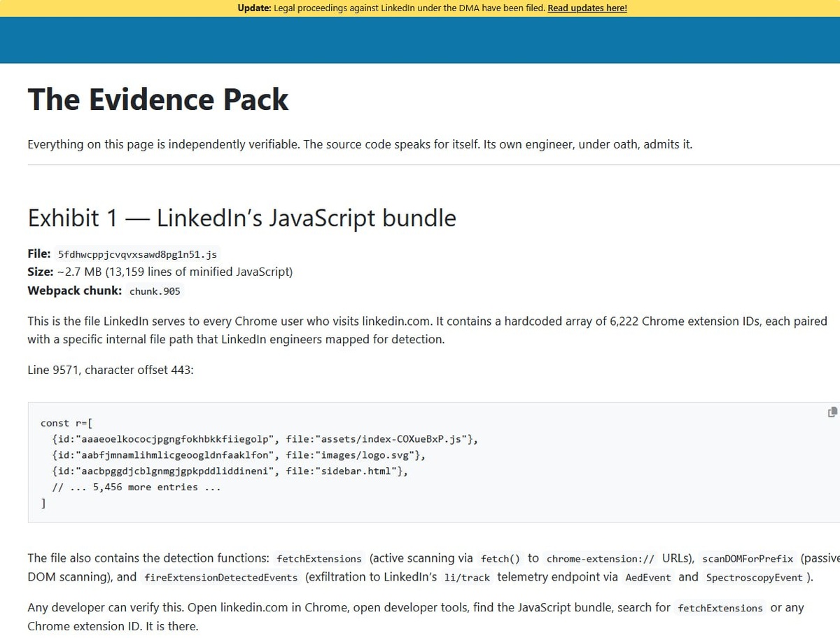Click the "File:" label

(x=38, y=254)
